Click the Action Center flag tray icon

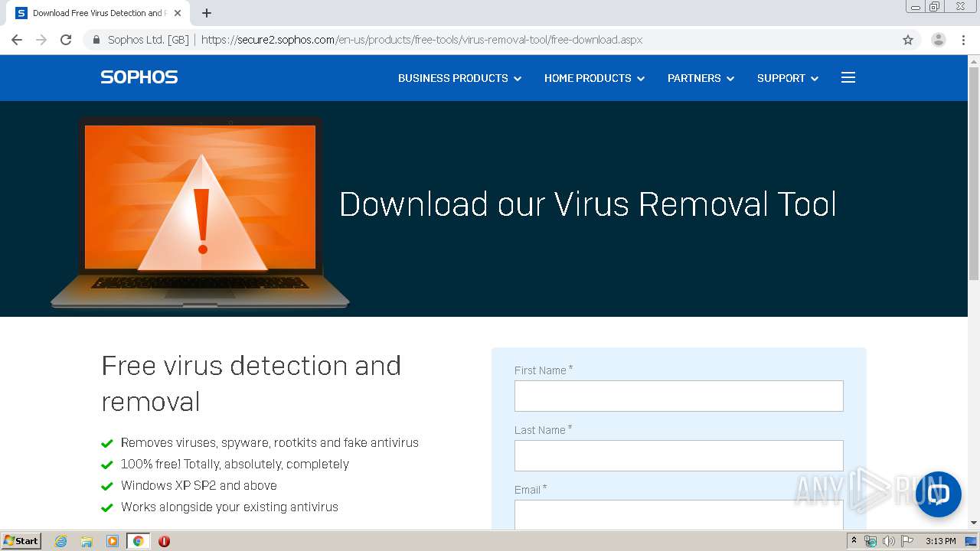point(907,541)
